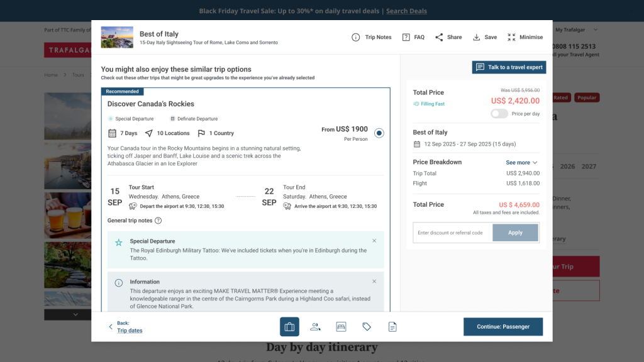Open the document summary step icon
Screen dimensions: 644x362
click(x=392, y=327)
